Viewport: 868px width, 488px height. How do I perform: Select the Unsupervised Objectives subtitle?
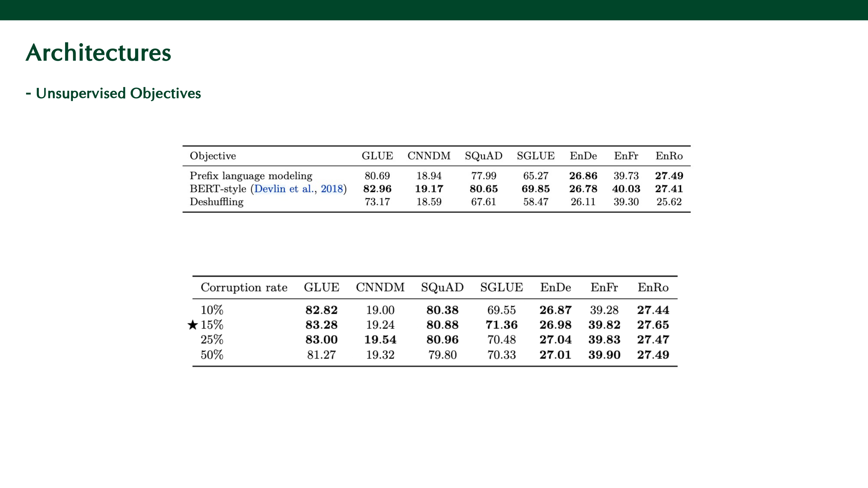118,93
